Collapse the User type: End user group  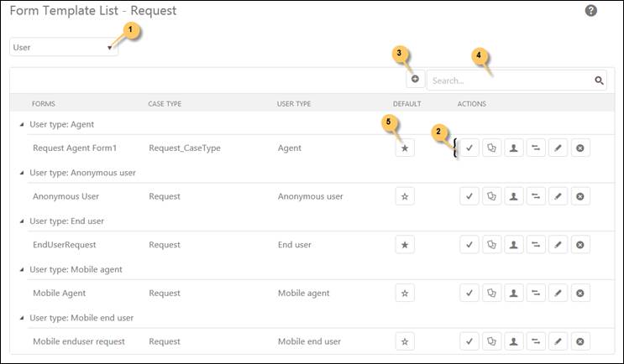tap(22, 221)
